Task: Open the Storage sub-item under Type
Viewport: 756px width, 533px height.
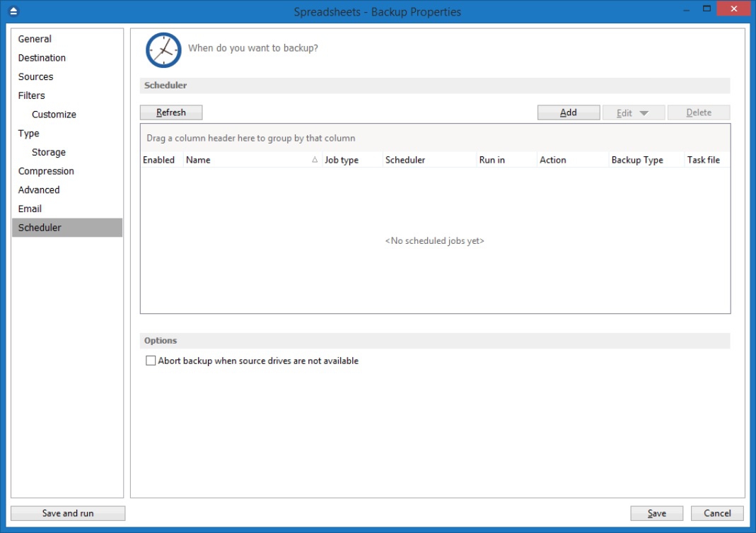Action: click(x=48, y=152)
